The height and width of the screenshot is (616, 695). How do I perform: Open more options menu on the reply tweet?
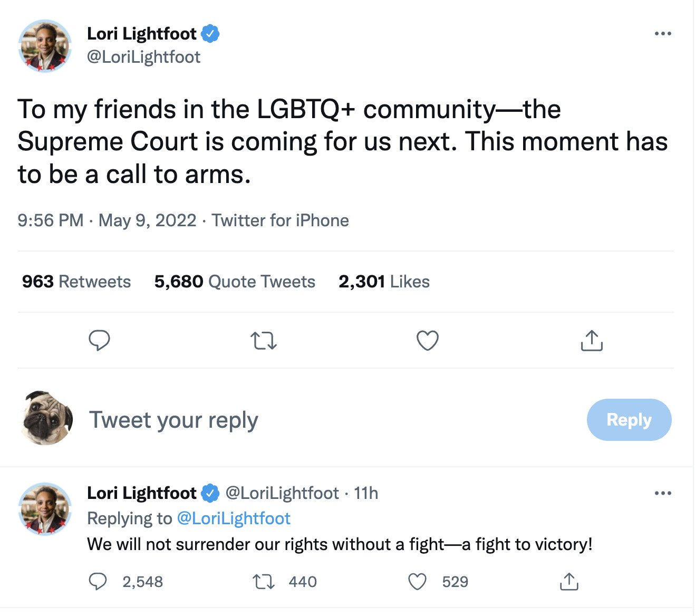click(x=662, y=493)
